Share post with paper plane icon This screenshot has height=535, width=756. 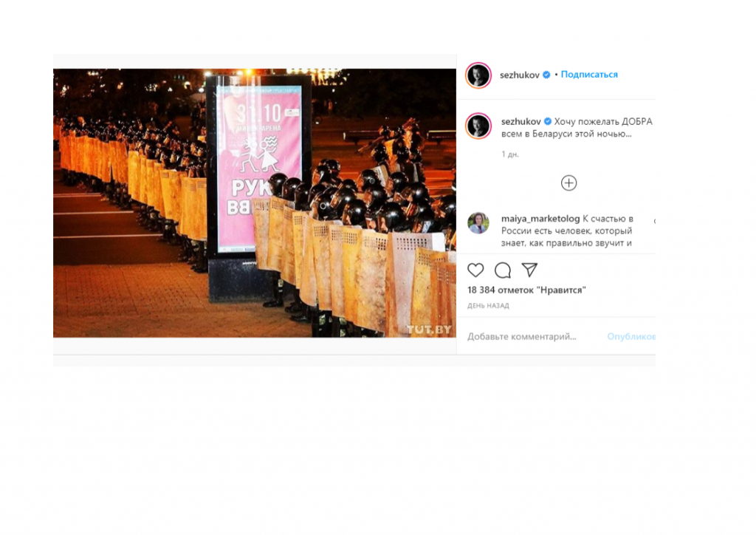pyautogui.click(x=529, y=270)
